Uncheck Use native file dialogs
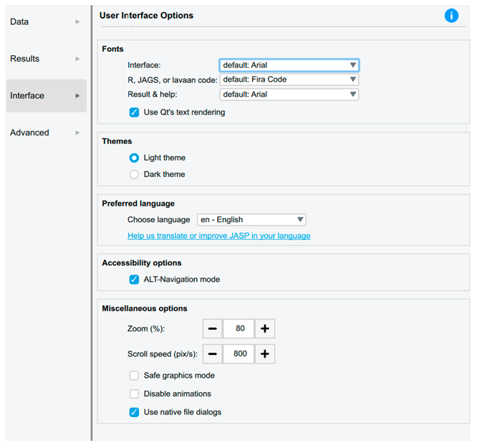Viewport: 477px width, 448px height. (x=134, y=412)
